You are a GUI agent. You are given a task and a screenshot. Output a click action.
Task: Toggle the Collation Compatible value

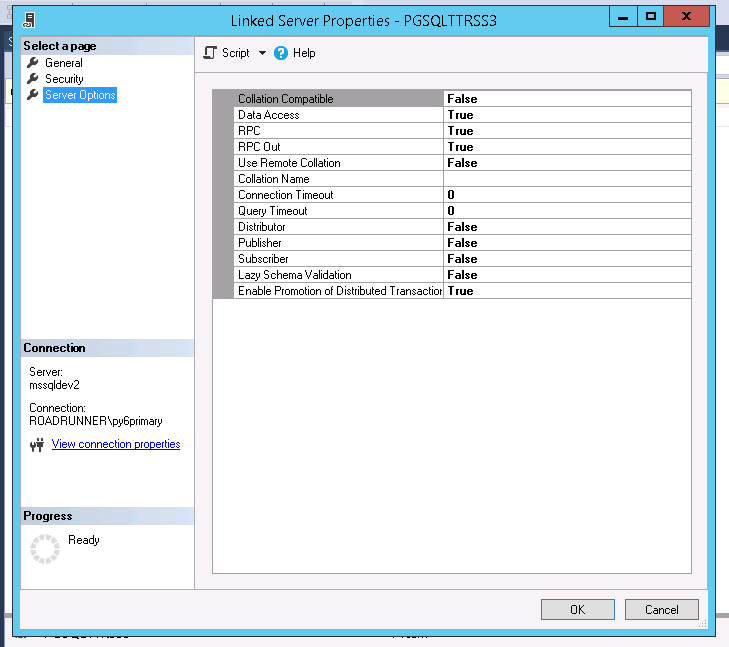click(567, 99)
